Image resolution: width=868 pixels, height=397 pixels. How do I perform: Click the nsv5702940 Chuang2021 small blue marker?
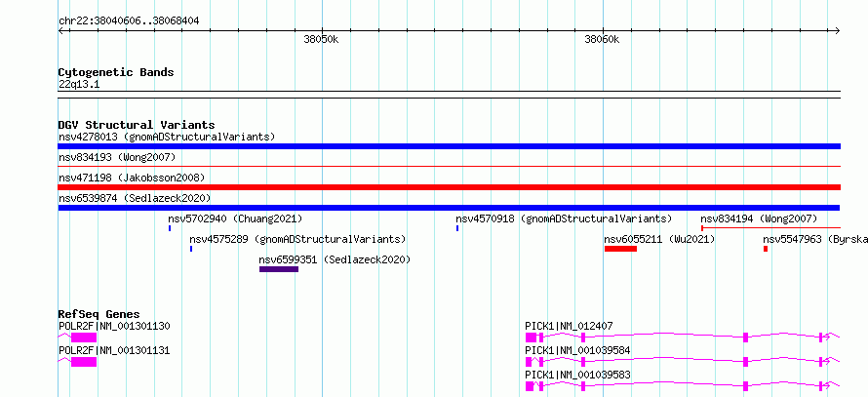point(170,228)
